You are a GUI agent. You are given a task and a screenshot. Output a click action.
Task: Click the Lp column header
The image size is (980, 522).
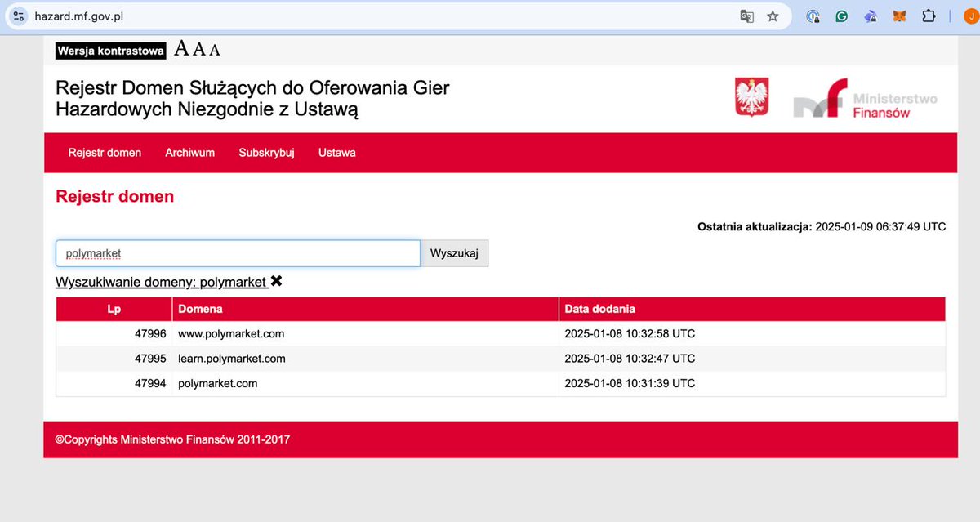[114, 309]
